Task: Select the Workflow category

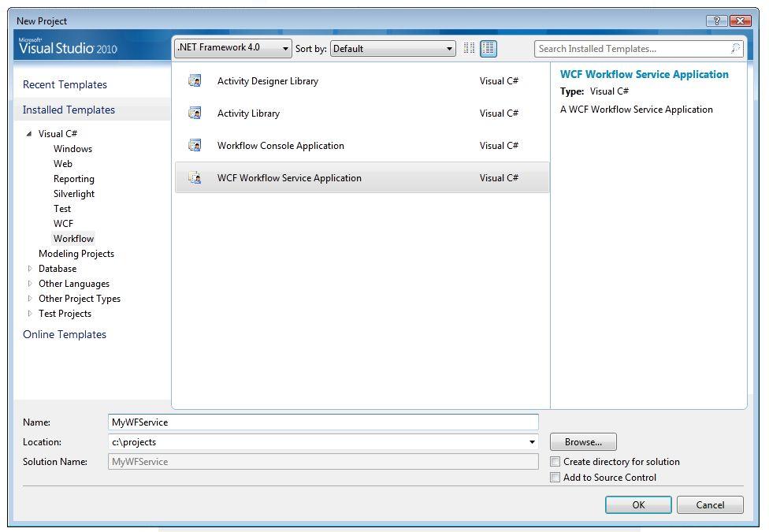Action: pos(73,239)
